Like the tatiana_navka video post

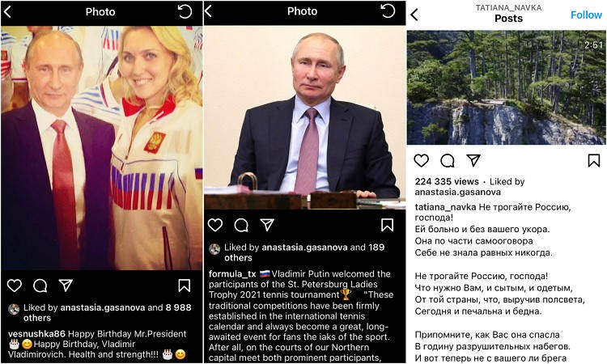point(421,160)
